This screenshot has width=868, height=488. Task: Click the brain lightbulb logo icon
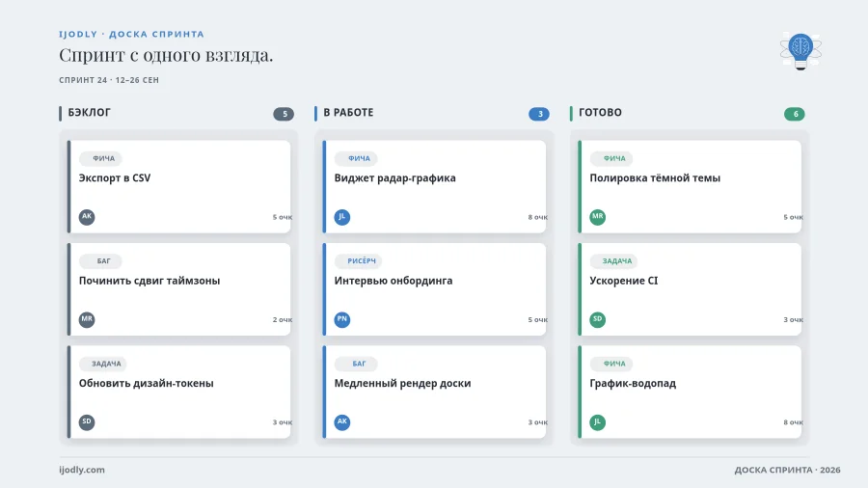(x=800, y=51)
